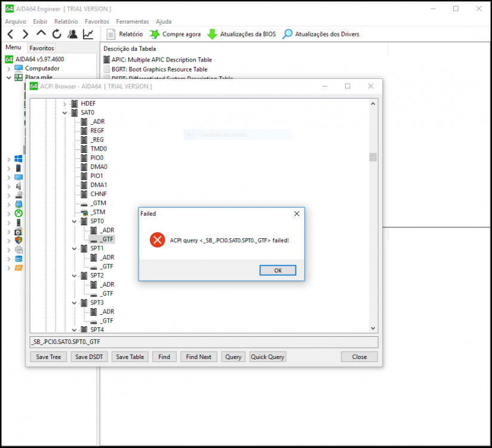The height and width of the screenshot is (448, 492).
Task: Switch to the Menu sidebar tab
Action: coord(13,47)
